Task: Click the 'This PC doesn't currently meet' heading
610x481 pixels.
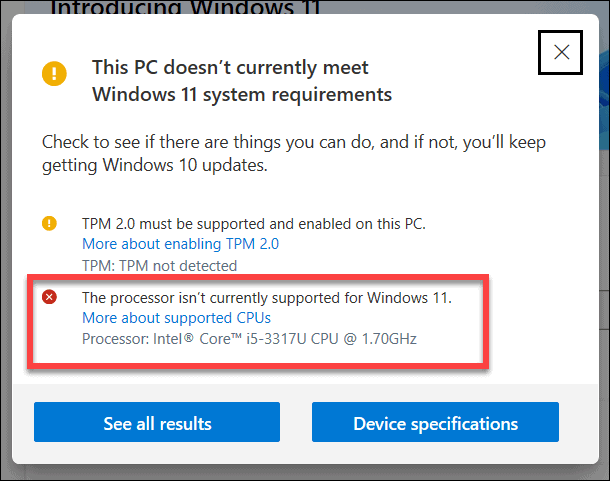Action: (x=230, y=67)
